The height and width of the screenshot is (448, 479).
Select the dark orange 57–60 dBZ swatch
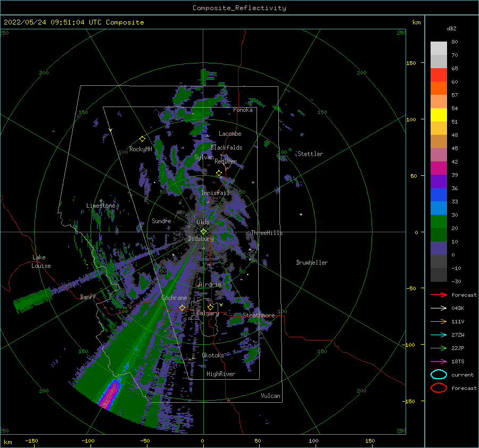pos(439,88)
